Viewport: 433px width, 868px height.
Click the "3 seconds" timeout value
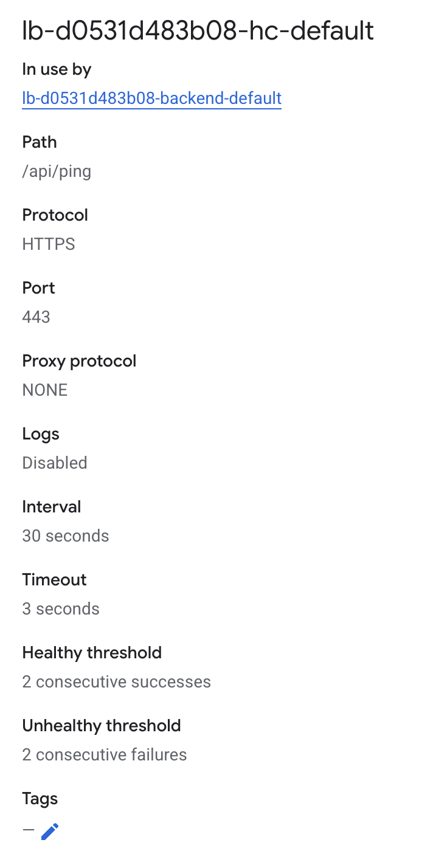[61, 609]
